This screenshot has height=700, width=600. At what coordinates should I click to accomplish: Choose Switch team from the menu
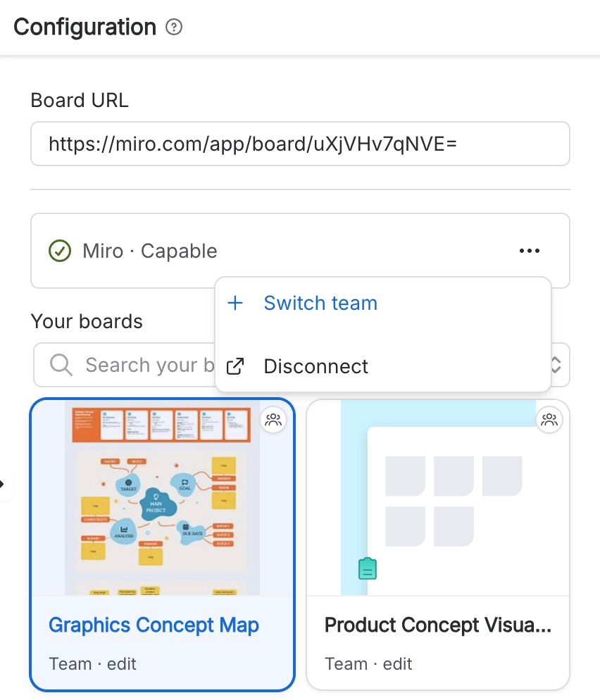click(x=383, y=303)
